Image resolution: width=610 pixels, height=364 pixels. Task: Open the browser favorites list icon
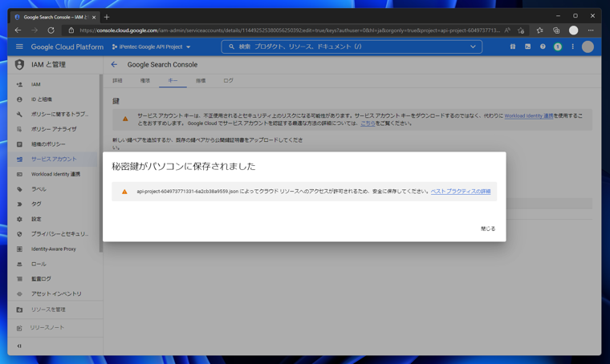[539, 30]
